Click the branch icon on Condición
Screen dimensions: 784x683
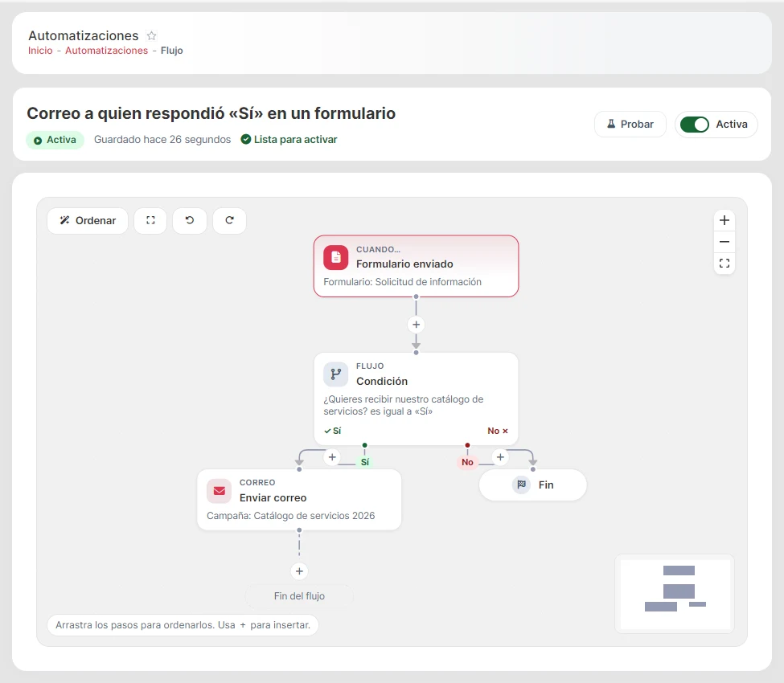pos(336,374)
